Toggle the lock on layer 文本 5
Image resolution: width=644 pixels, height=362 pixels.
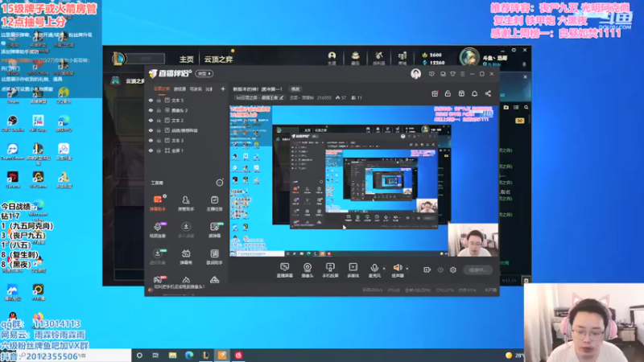point(159,100)
